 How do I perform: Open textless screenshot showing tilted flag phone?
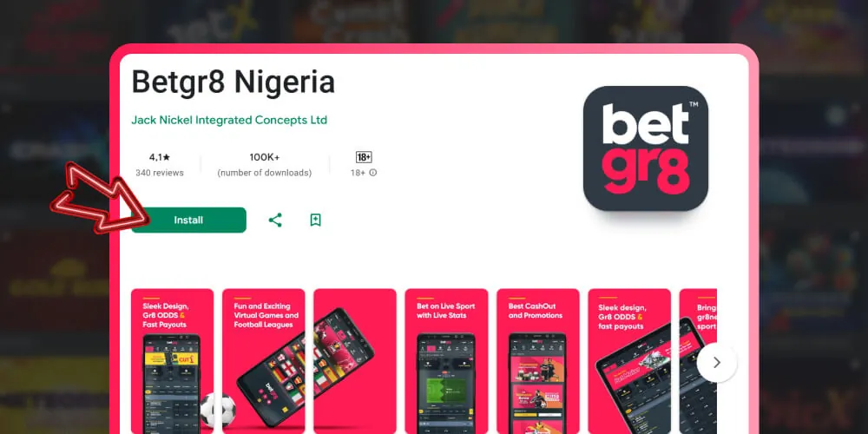point(355,361)
